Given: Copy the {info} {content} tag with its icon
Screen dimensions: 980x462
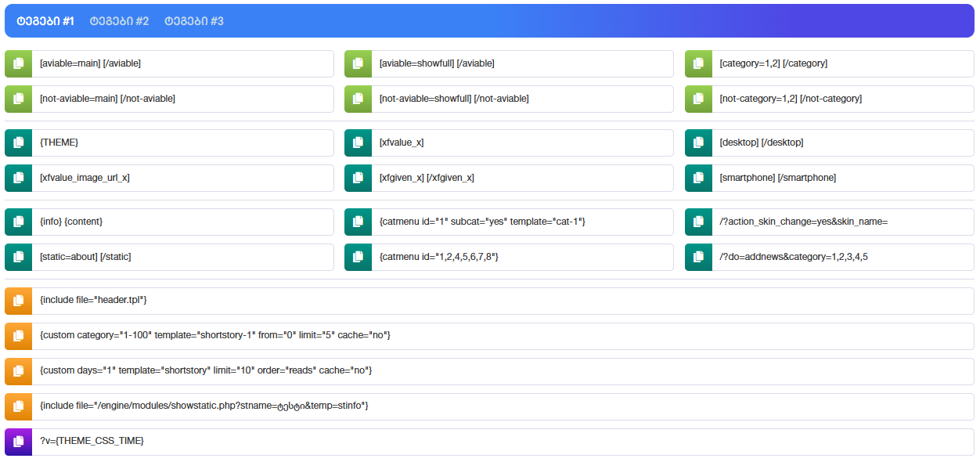Looking at the screenshot, I should click(19, 222).
